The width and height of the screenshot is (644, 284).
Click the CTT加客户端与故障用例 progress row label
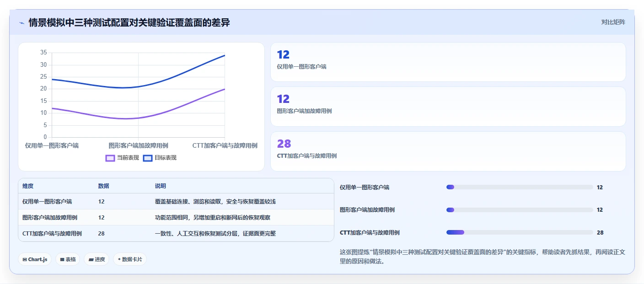coord(370,233)
